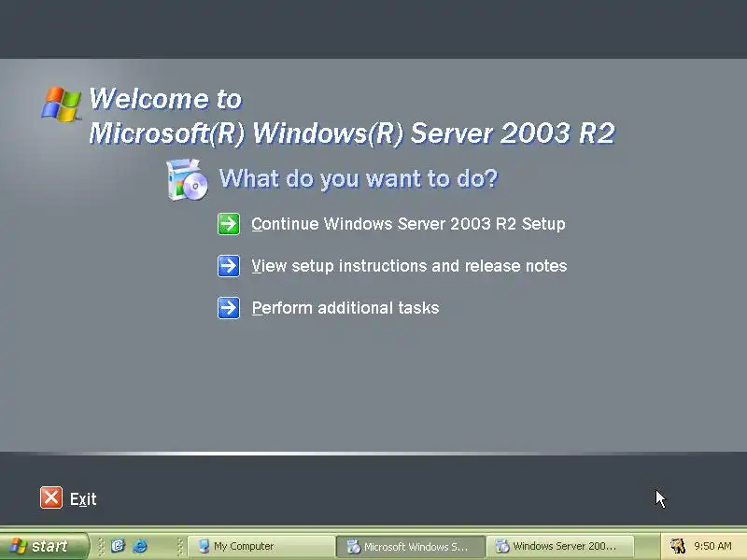Click the green arrow beside Continue Setup
747x560 pixels.
[x=229, y=224]
